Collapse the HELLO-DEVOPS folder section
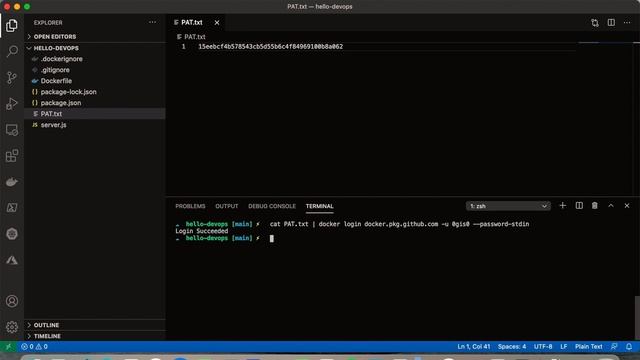 pos(95,48)
